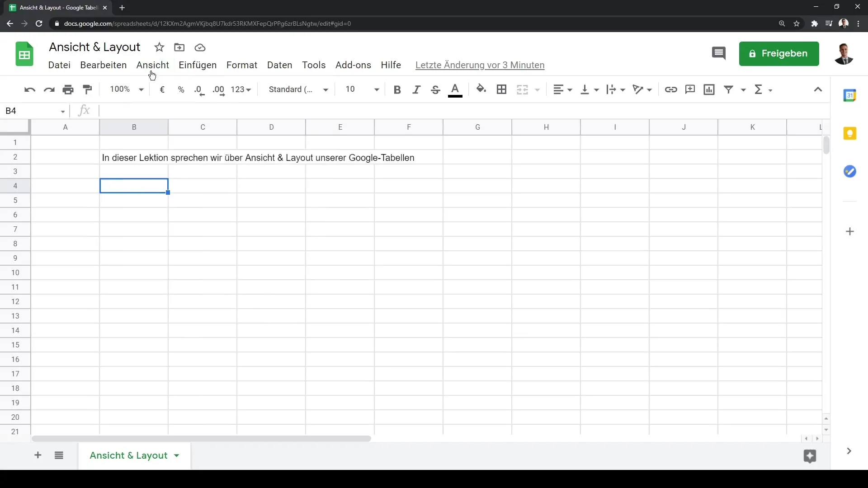
Task: Add a new sheet with plus button
Action: click(38, 455)
